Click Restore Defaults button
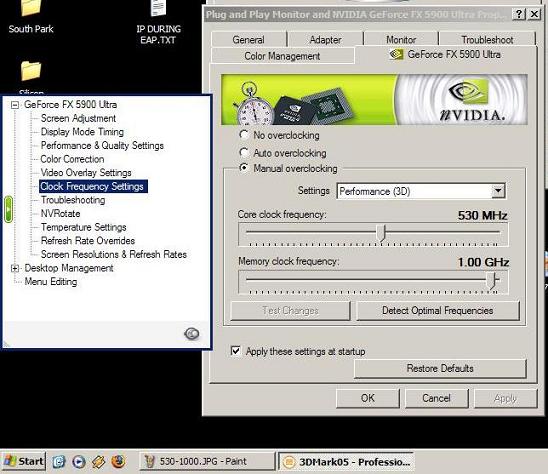548x474 pixels. [440, 368]
